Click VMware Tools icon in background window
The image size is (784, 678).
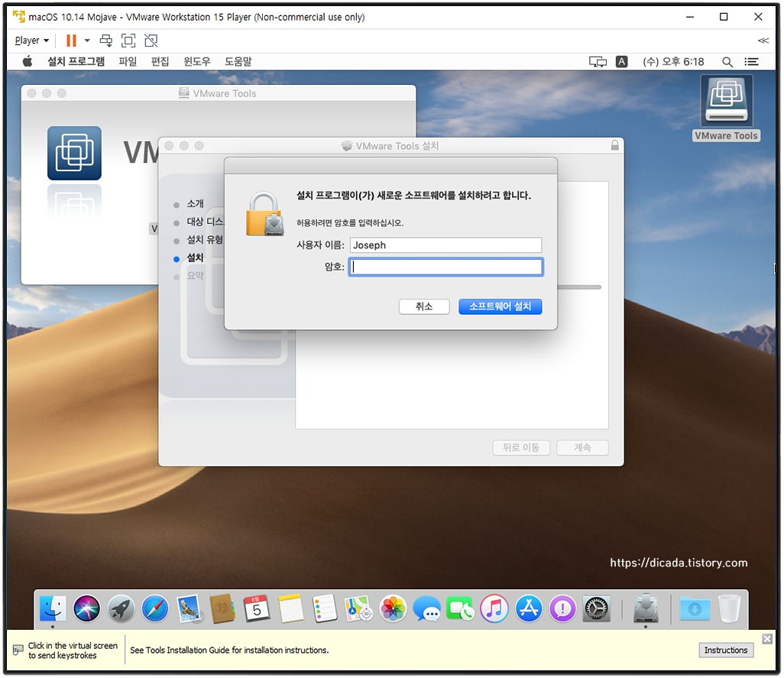[74, 153]
